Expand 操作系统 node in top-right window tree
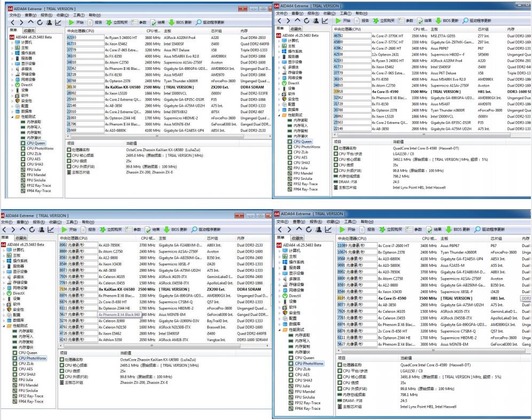Screen dimensions: 532x420 pos(279,51)
